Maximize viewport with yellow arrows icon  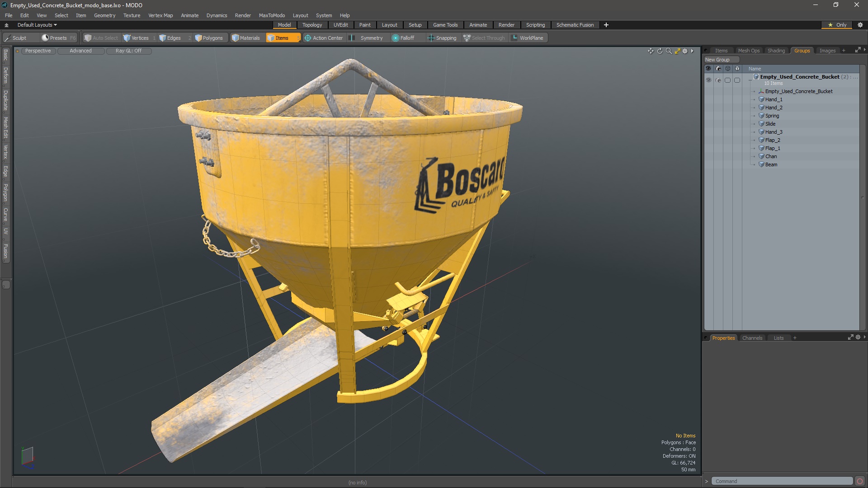(x=677, y=51)
